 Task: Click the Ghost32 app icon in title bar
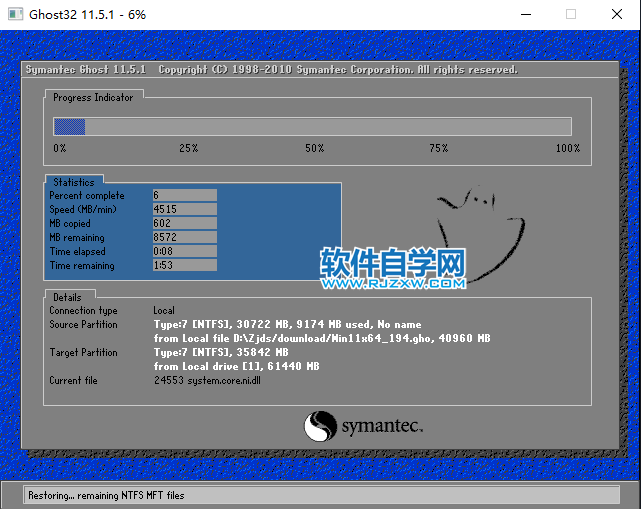(x=16, y=14)
